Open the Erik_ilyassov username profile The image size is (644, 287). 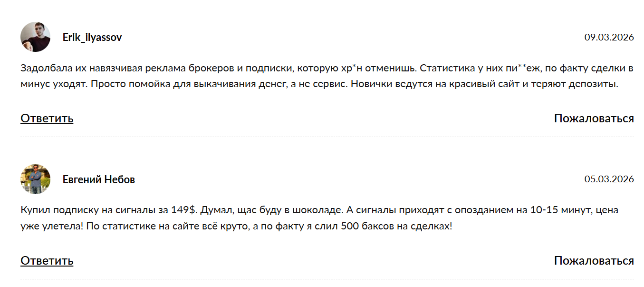pyautogui.click(x=92, y=37)
